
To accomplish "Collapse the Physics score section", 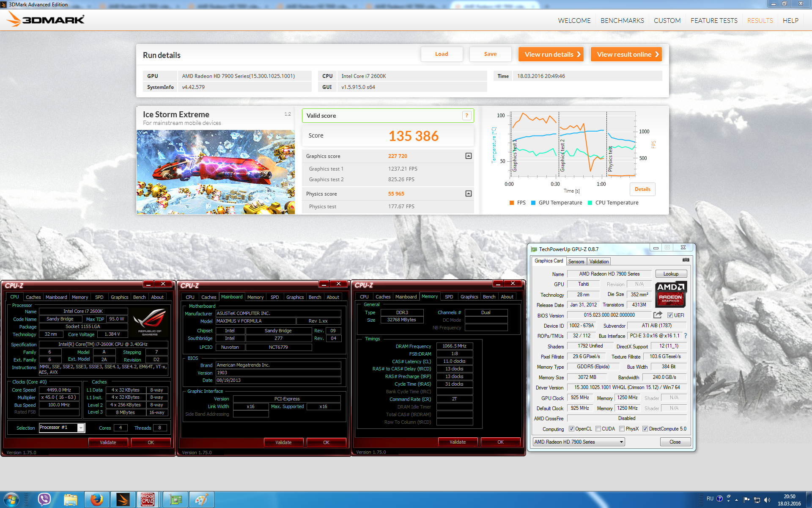I will click(x=469, y=193).
